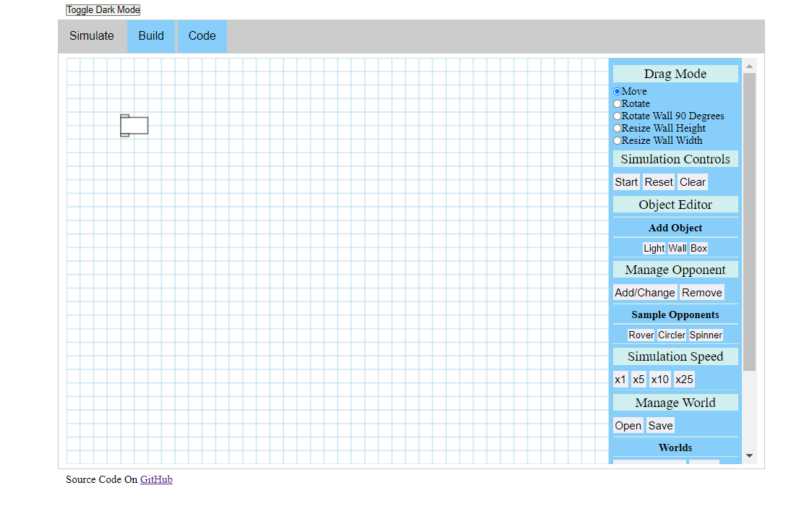Start the simulation

[626, 182]
